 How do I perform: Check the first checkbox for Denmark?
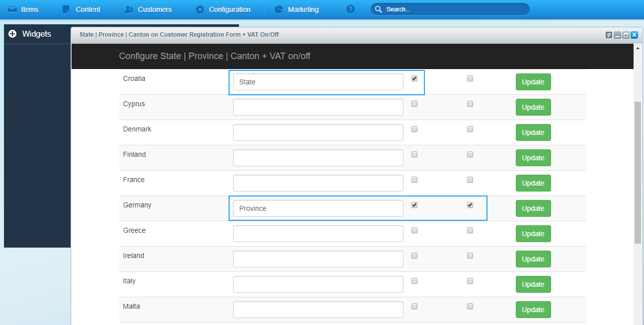pos(414,129)
